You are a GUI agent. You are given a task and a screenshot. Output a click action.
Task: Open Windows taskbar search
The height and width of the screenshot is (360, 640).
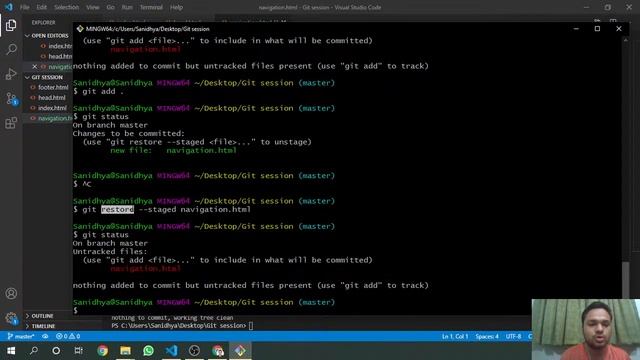coord(34,351)
